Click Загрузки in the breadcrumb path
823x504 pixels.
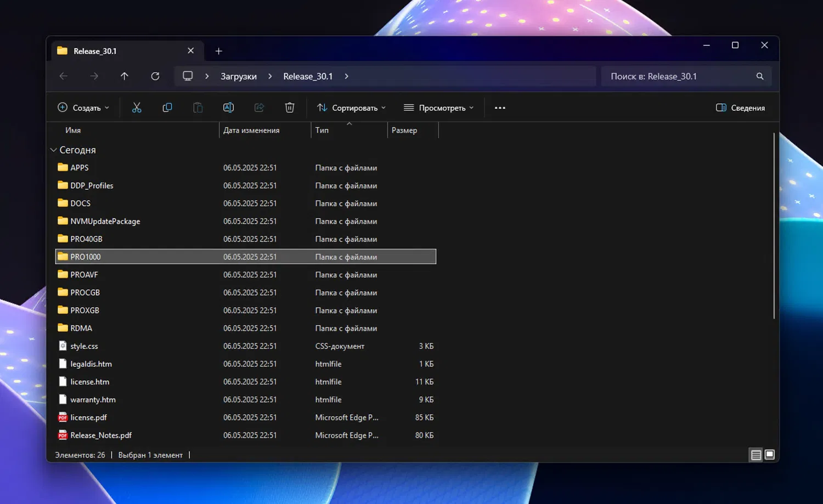click(238, 76)
